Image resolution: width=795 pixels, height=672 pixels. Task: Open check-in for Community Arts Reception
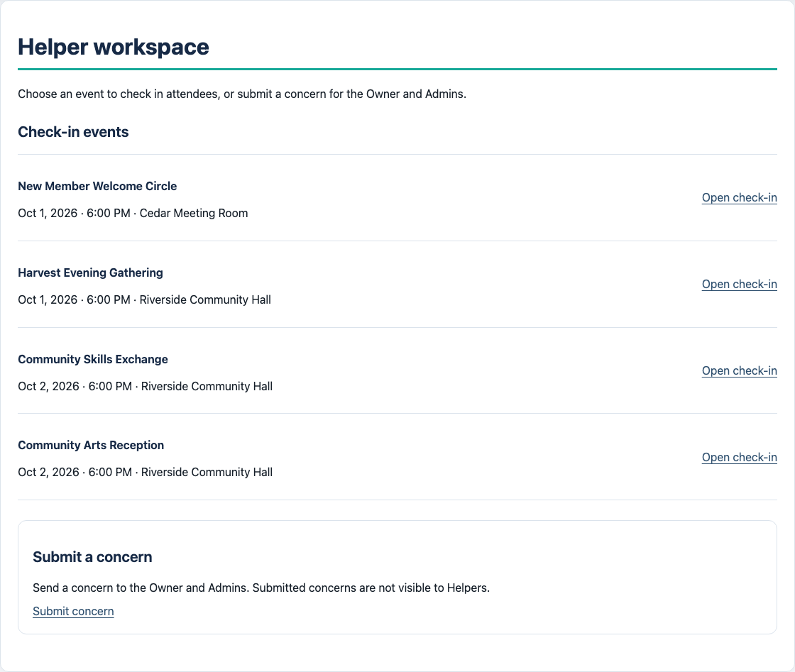point(739,458)
